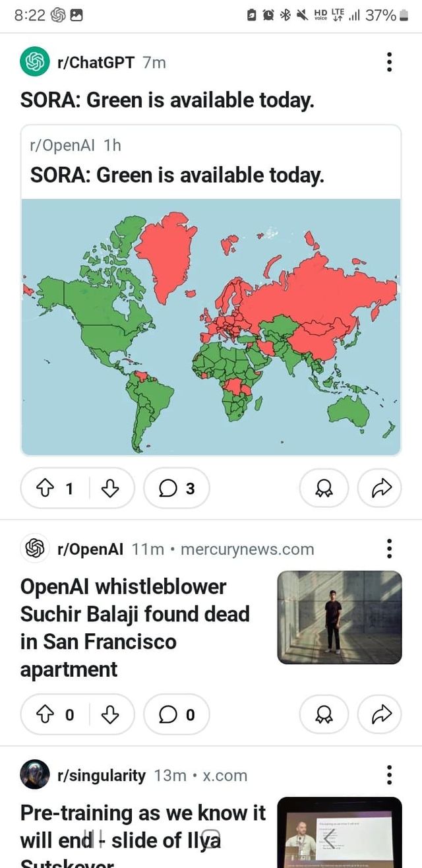Give an award to the SORA post

pos(324,488)
